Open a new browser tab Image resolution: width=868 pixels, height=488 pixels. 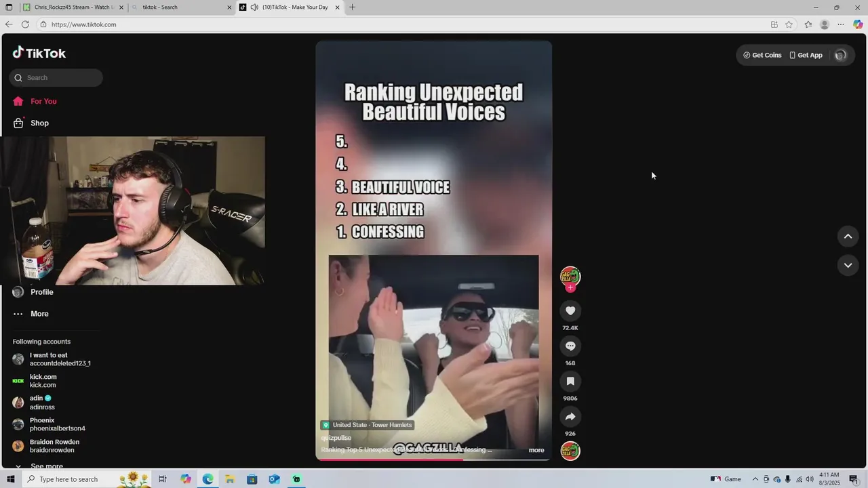point(352,7)
